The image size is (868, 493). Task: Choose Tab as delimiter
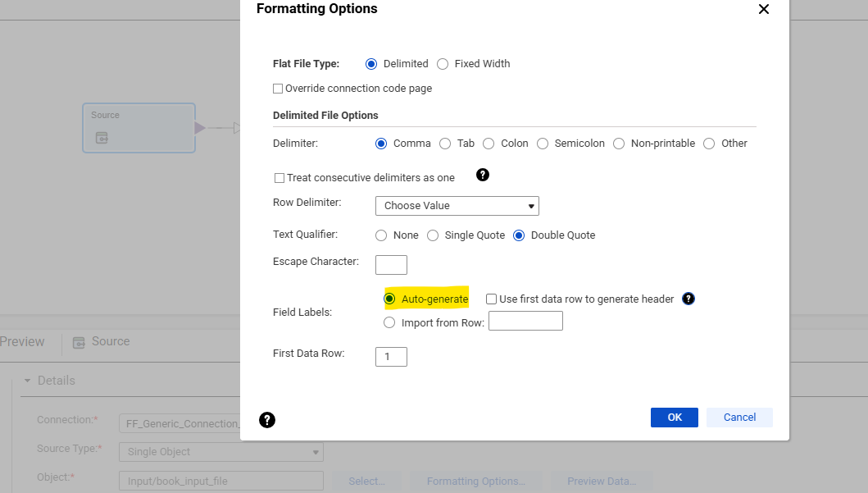coord(445,144)
